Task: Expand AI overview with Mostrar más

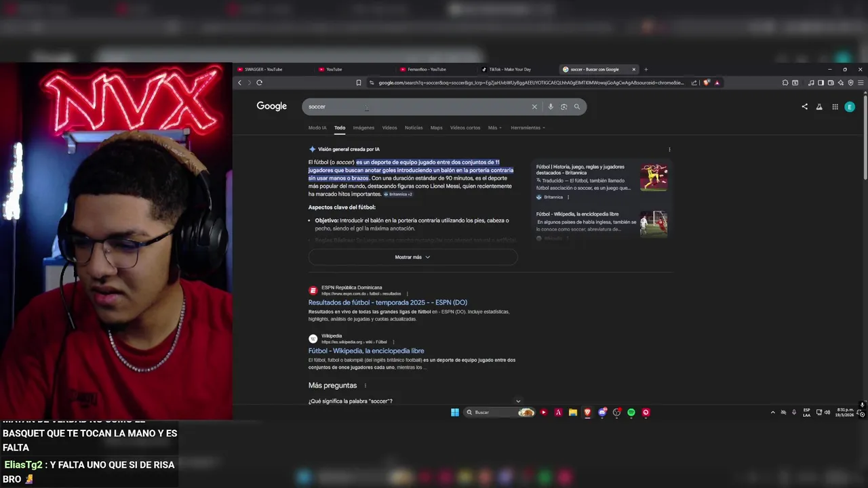Action: 413,257
